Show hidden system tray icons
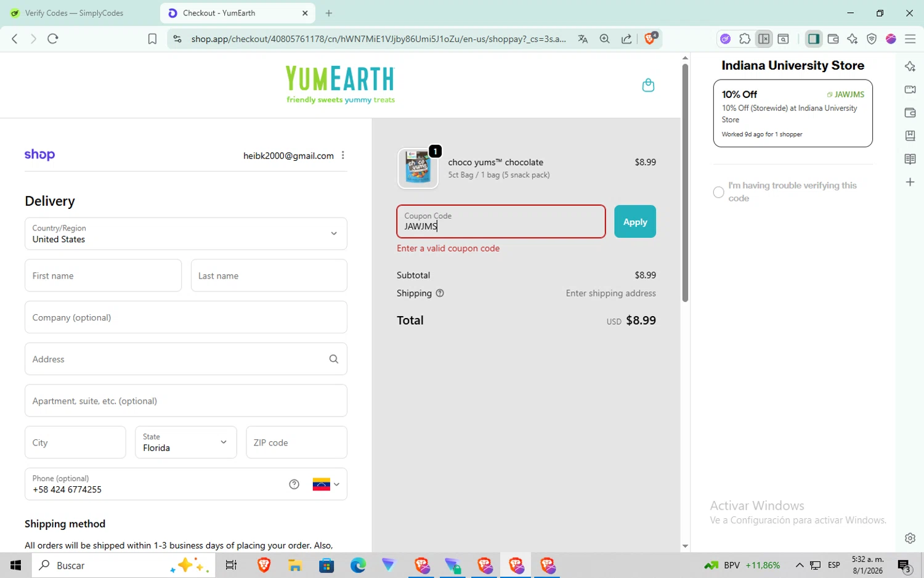This screenshot has height=578, width=924. click(x=800, y=565)
